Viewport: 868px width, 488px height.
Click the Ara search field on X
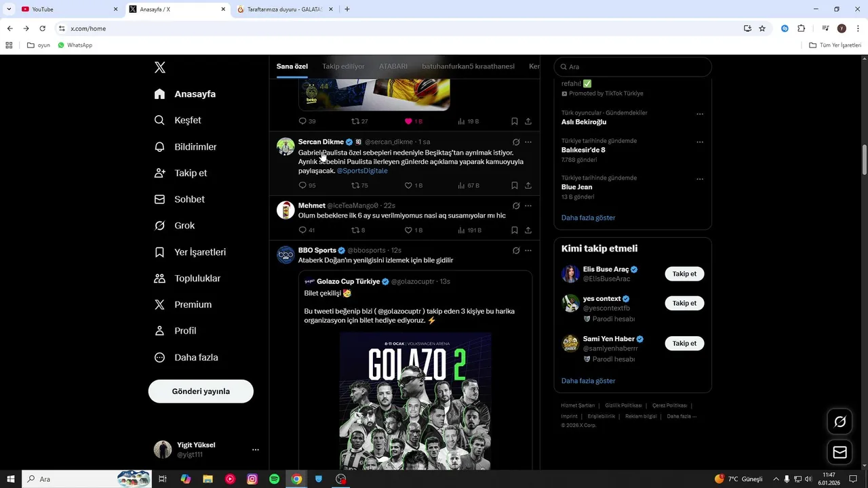(633, 67)
